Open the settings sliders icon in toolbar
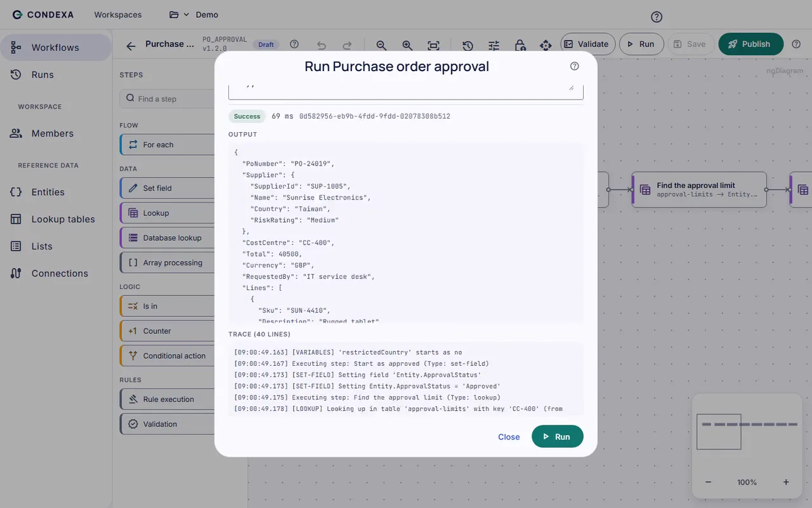 [494, 44]
